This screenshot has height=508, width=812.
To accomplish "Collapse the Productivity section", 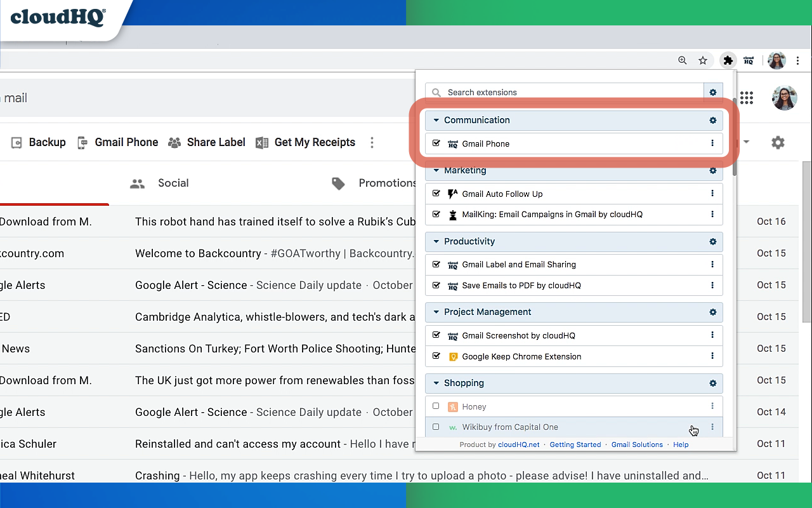I will pyautogui.click(x=436, y=241).
